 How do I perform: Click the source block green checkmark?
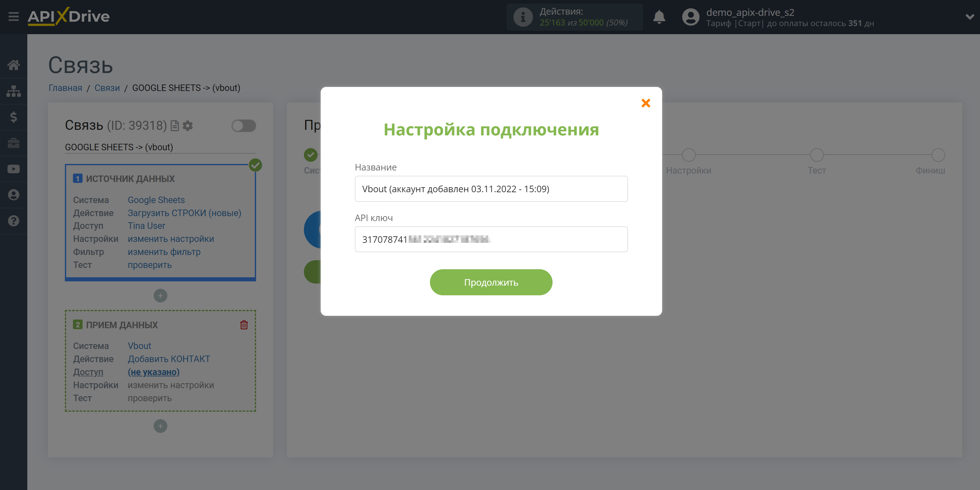[x=255, y=165]
